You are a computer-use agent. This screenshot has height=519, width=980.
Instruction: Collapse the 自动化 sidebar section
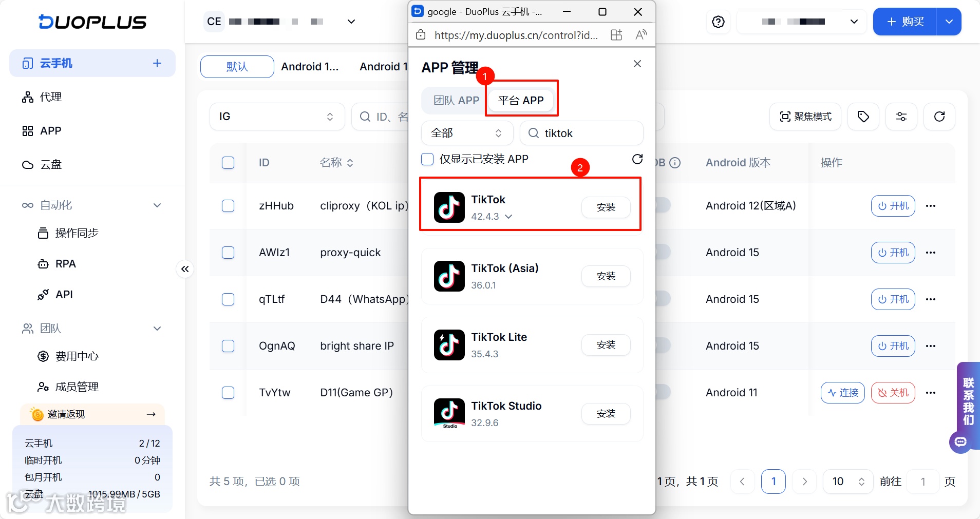tap(157, 205)
